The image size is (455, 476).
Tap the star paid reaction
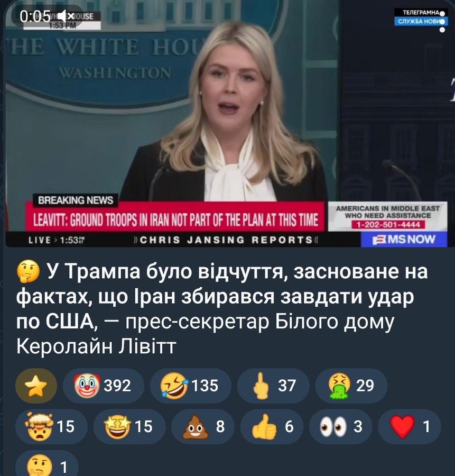pyautogui.click(x=36, y=386)
